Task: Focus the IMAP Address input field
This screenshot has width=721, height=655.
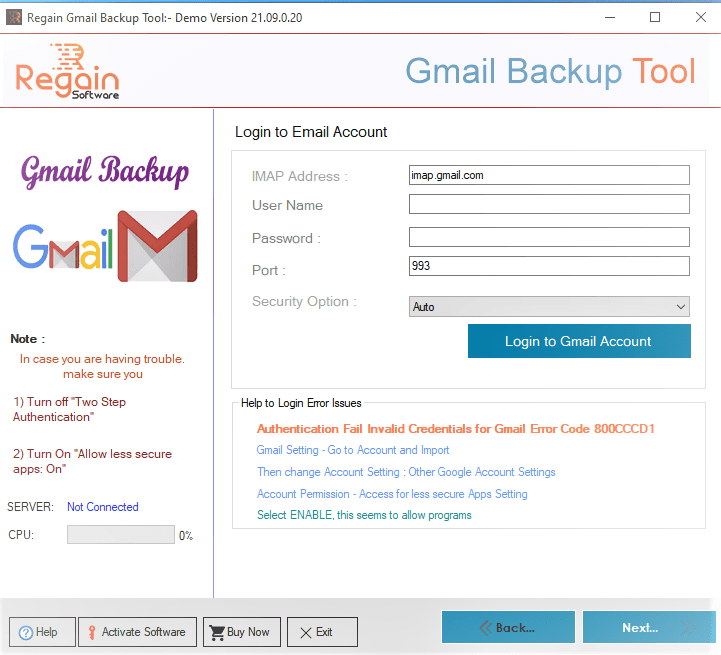Action: coord(549,175)
